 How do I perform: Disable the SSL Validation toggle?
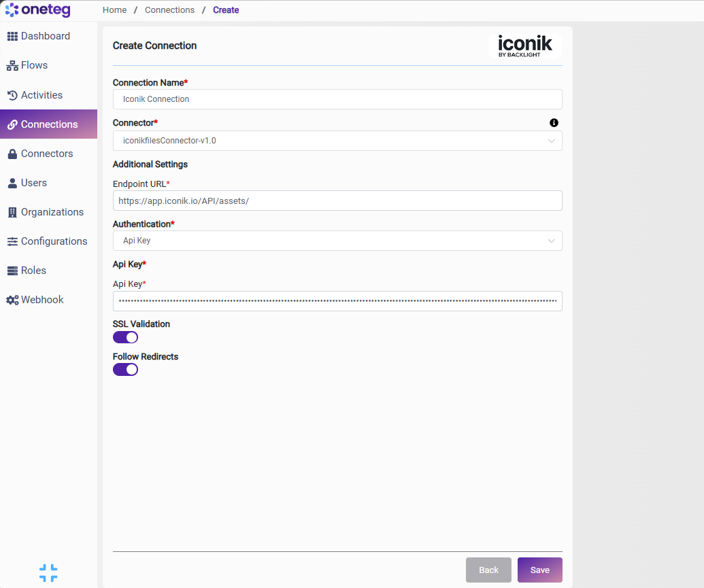(125, 337)
